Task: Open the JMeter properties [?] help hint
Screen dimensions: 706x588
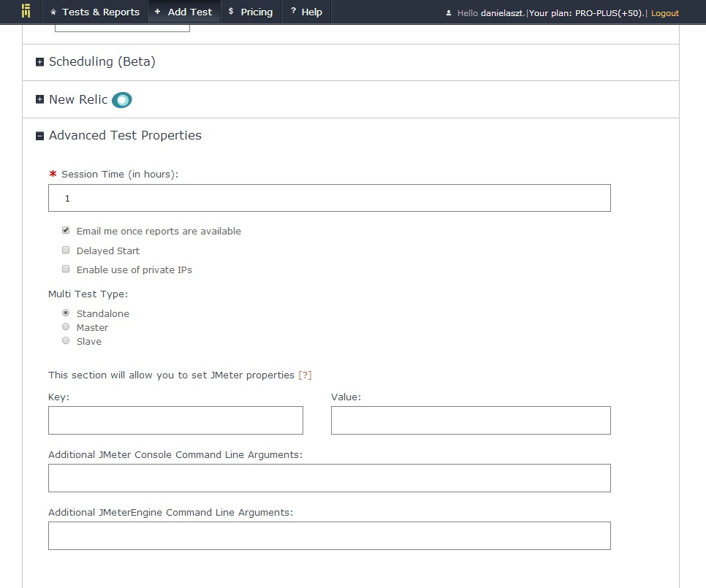Action: coord(305,375)
